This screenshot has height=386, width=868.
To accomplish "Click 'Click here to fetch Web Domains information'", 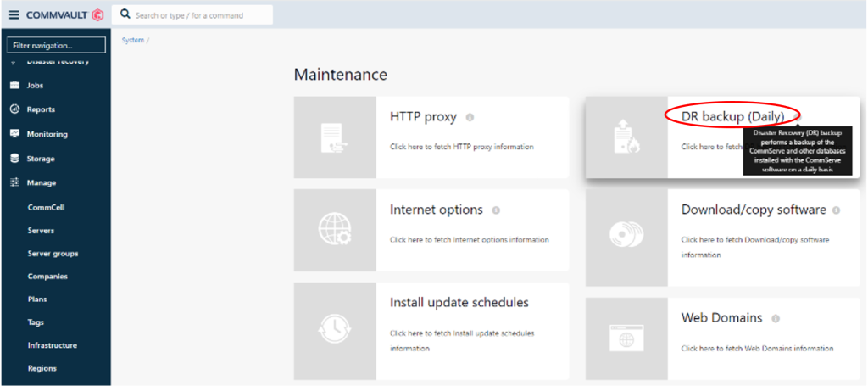I will tap(757, 349).
